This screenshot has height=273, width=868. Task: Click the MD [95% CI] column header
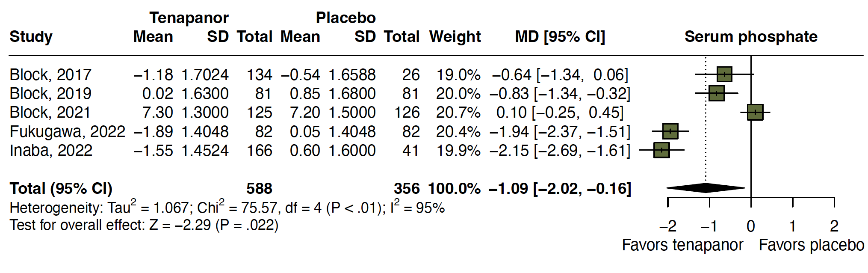pos(560,37)
